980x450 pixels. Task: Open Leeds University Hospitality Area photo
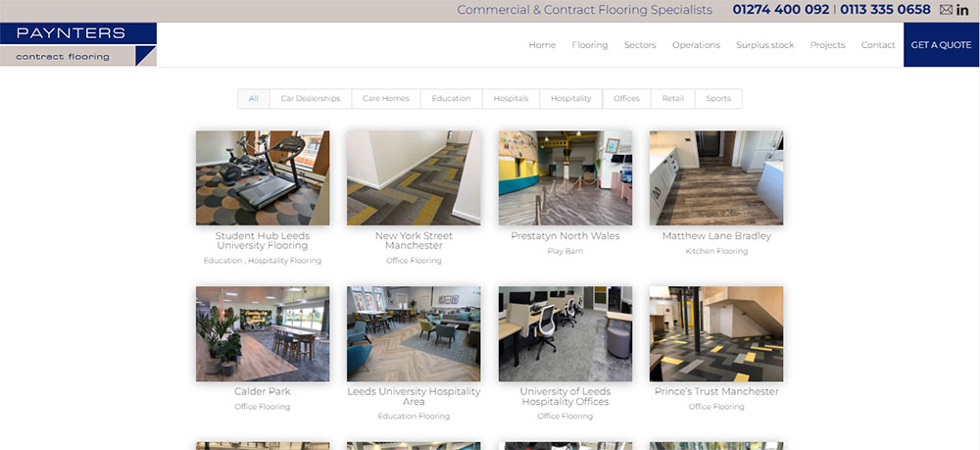pos(414,333)
